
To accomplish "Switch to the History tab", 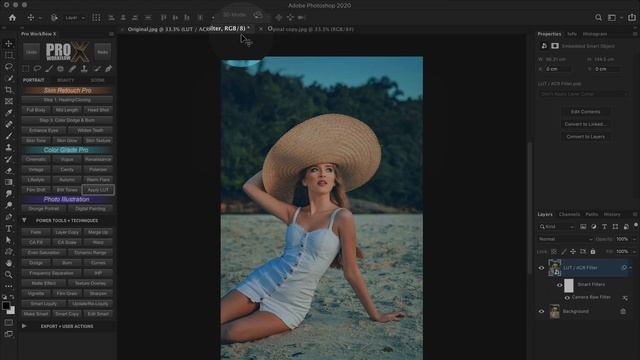I will tap(612, 214).
